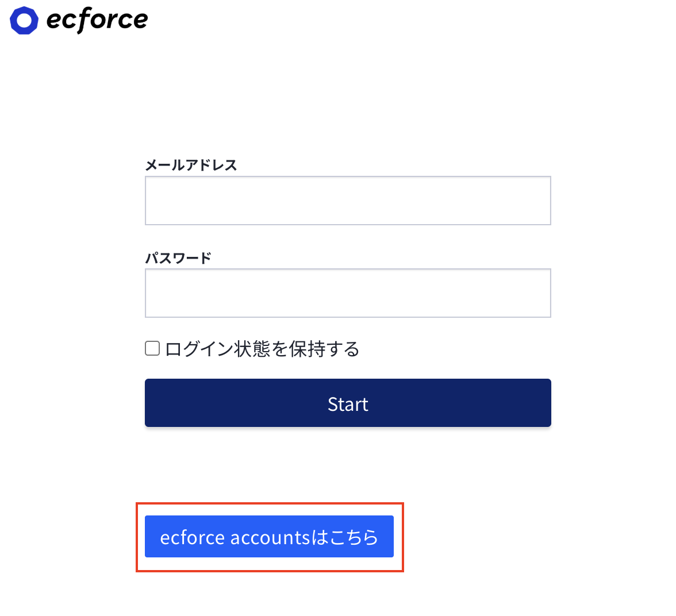Click the ログイン状態を保持する label
The image size is (676, 616).
click(262, 348)
